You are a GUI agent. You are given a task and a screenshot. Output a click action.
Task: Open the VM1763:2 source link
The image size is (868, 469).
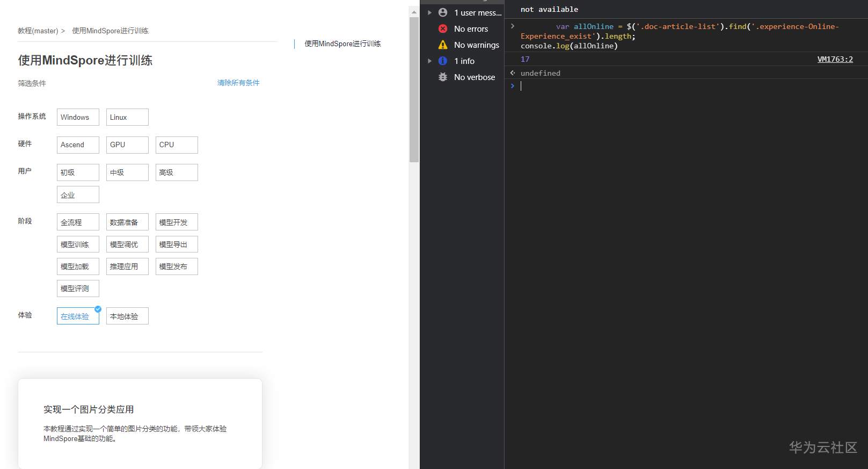[x=835, y=59]
